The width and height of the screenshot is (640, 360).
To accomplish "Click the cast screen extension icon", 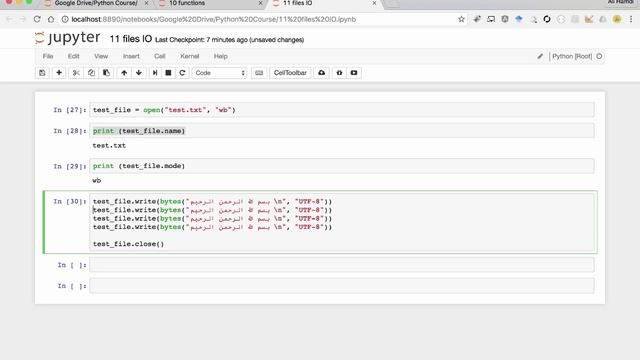I will [491, 19].
